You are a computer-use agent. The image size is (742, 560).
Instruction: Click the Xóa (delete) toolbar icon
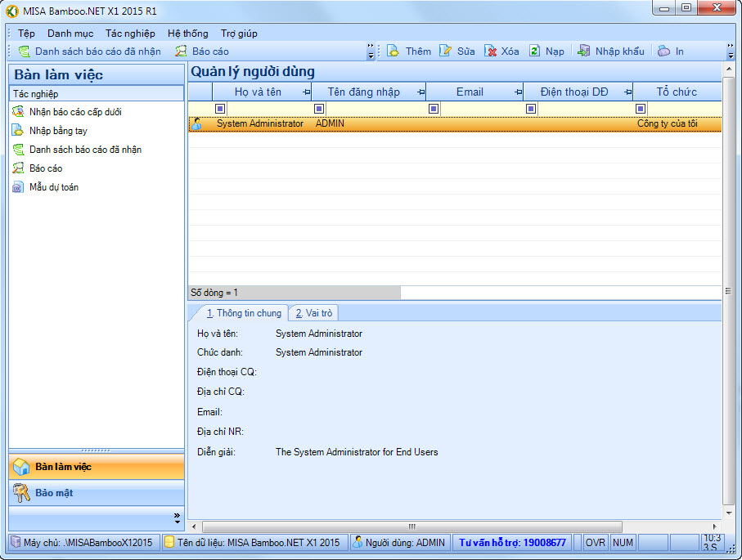coord(490,51)
